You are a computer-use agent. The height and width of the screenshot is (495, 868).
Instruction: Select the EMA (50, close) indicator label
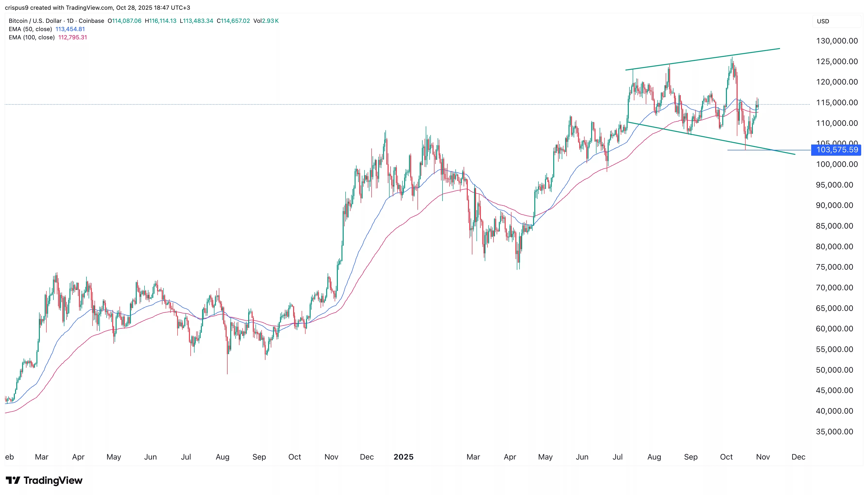[30, 29]
